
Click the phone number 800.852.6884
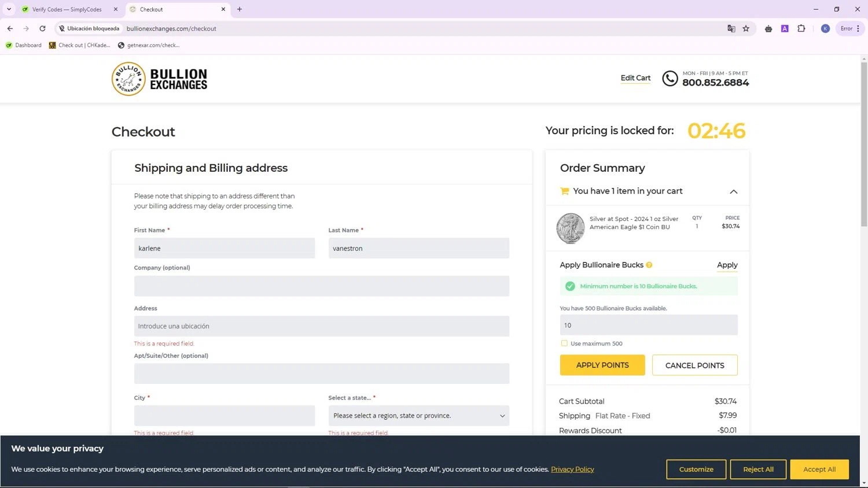(x=715, y=83)
